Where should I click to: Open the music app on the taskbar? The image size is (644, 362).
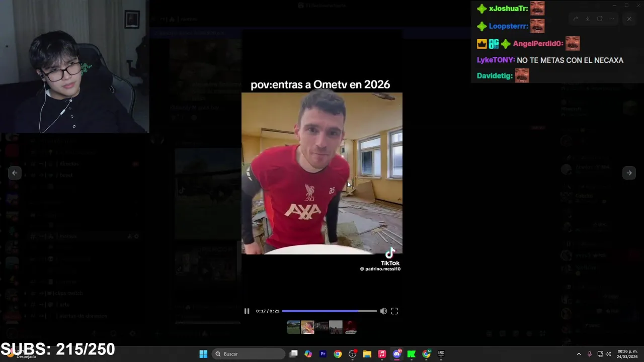(x=382, y=354)
